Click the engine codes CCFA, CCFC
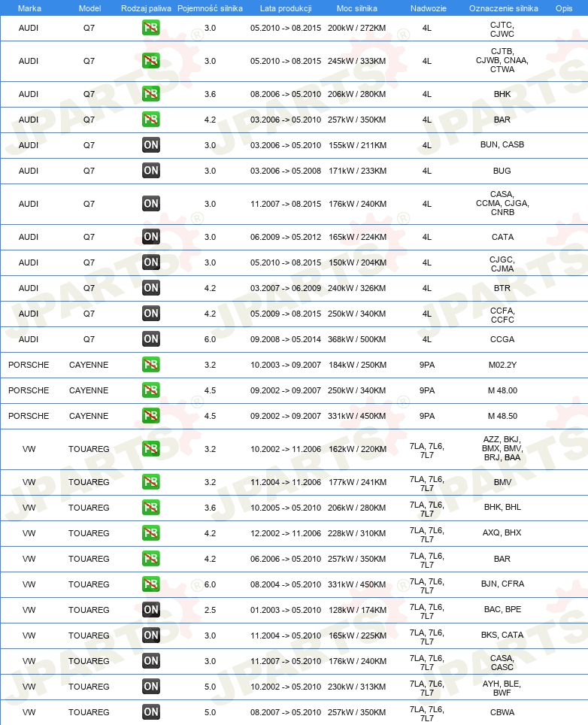Viewport: 588px width, 725px height. pyautogui.click(x=502, y=315)
